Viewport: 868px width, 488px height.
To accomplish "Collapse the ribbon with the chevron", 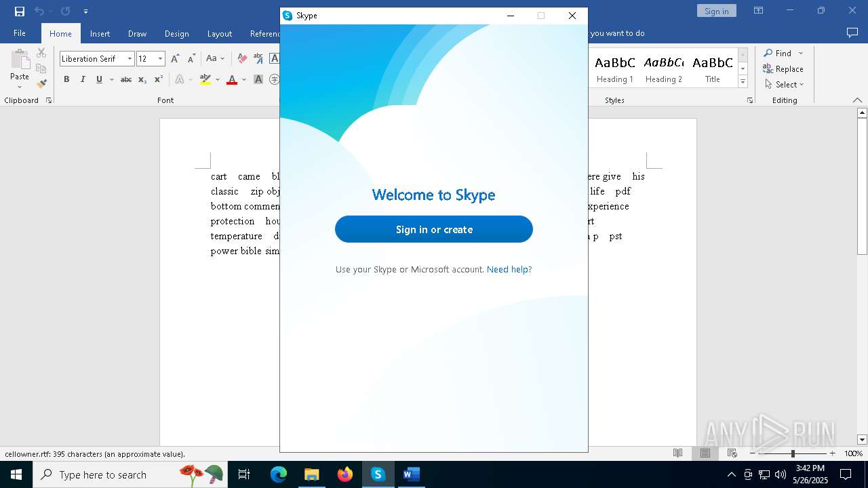I will pyautogui.click(x=857, y=100).
